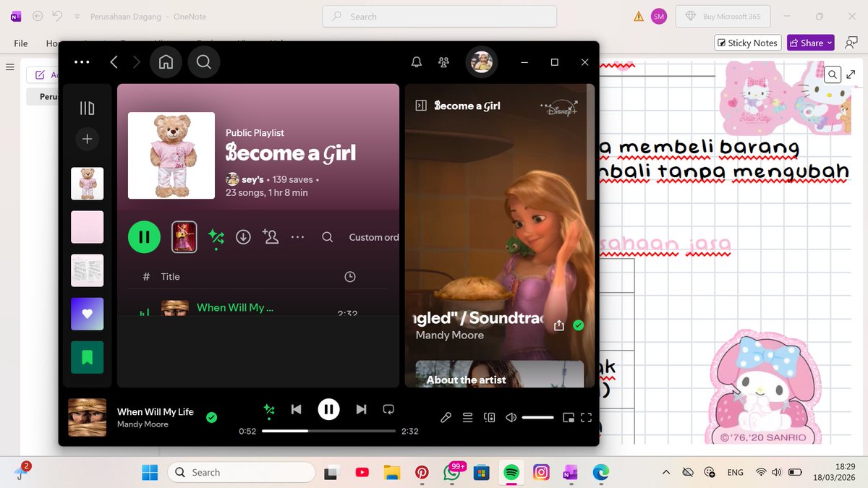Open the Spotify mini player
Screen dimensions: 868x488
(x=569, y=417)
